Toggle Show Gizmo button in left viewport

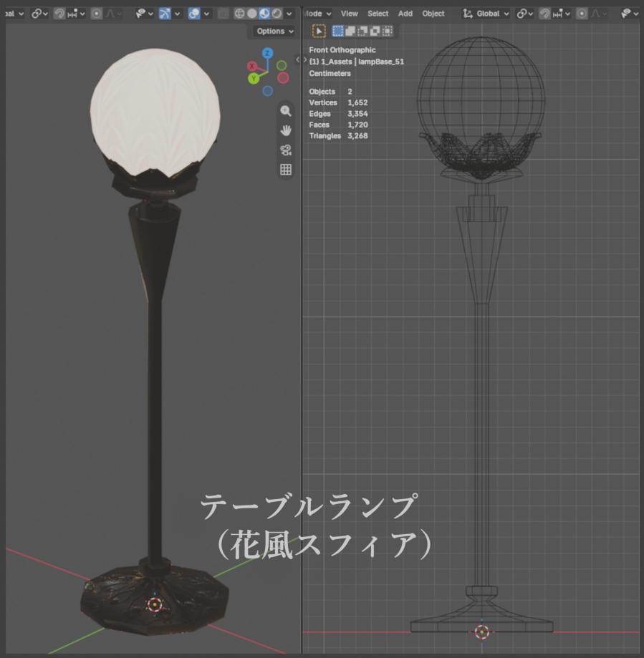click(x=165, y=14)
